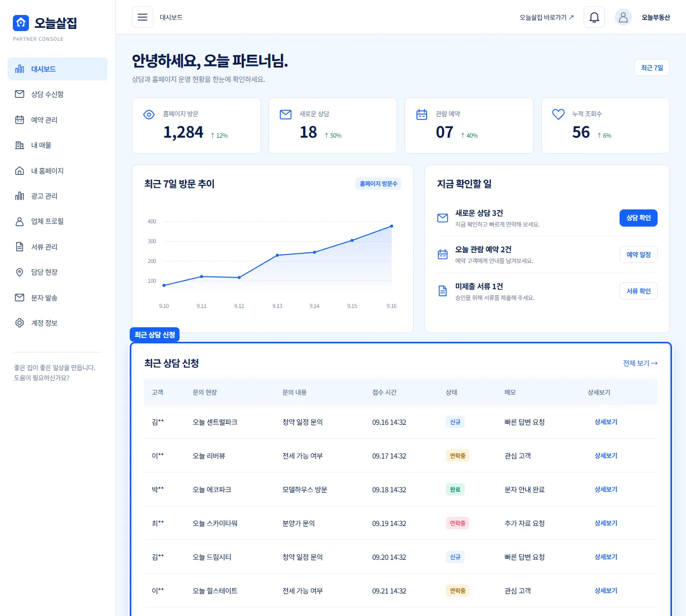Image resolution: width=686 pixels, height=616 pixels.
Task: Click the 오늘부동산 account name
Action: click(656, 17)
